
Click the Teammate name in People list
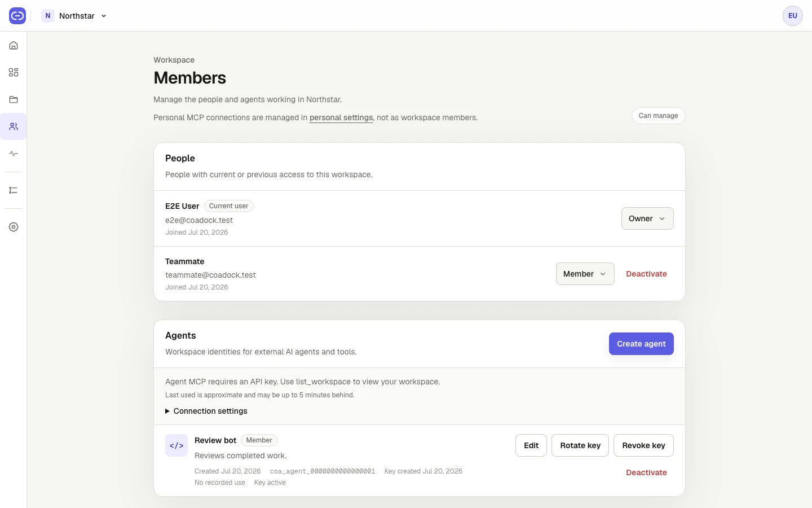coord(185,261)
